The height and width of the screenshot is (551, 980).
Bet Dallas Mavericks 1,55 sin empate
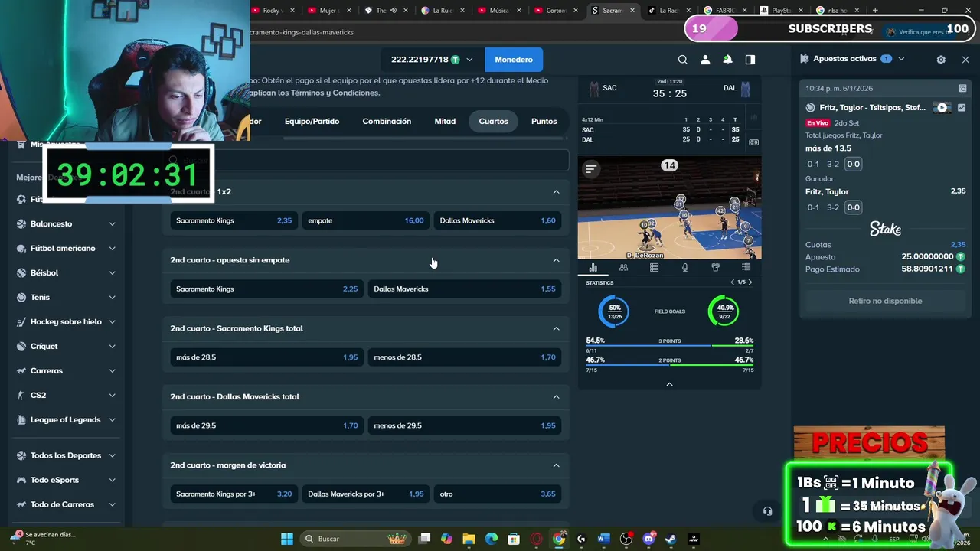464,289
